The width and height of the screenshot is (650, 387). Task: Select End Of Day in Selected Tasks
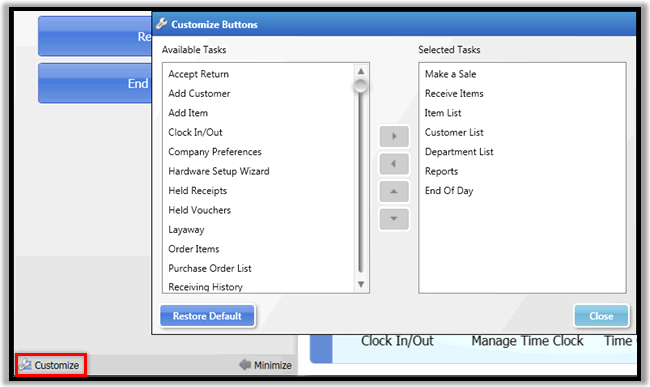(x=449, y=191)
